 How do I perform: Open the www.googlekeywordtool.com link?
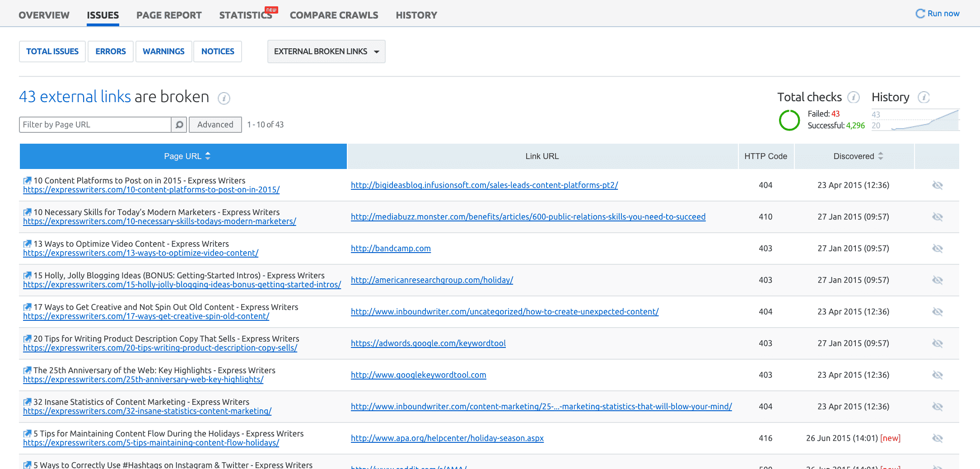tap(419, 375)
